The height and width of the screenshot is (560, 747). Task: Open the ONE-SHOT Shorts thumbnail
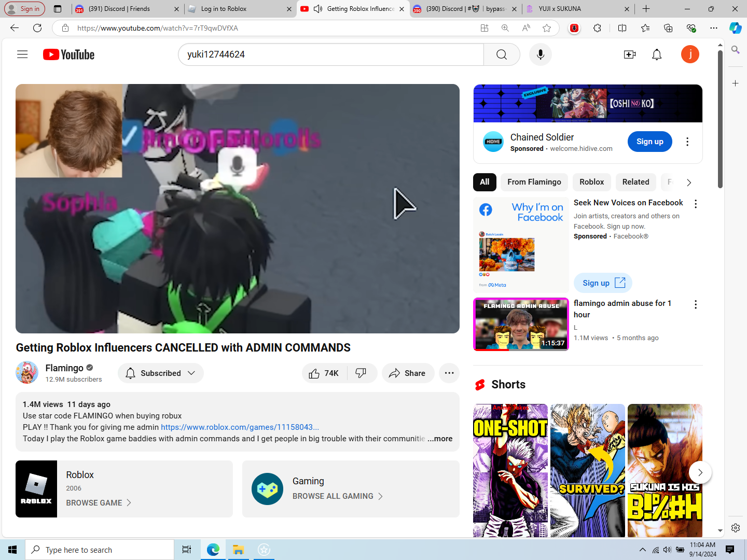510,470
